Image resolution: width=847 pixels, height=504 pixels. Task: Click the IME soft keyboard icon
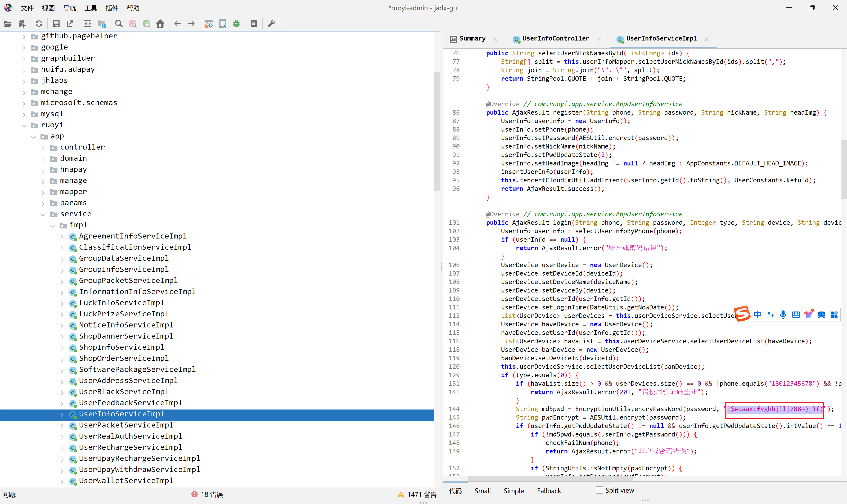[x=796, y=315]
